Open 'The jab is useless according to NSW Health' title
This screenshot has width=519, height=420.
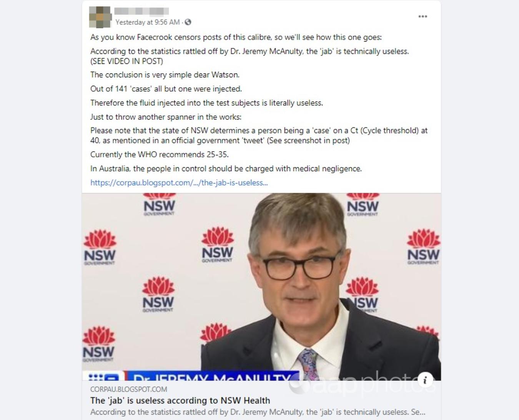coord(180,400)
